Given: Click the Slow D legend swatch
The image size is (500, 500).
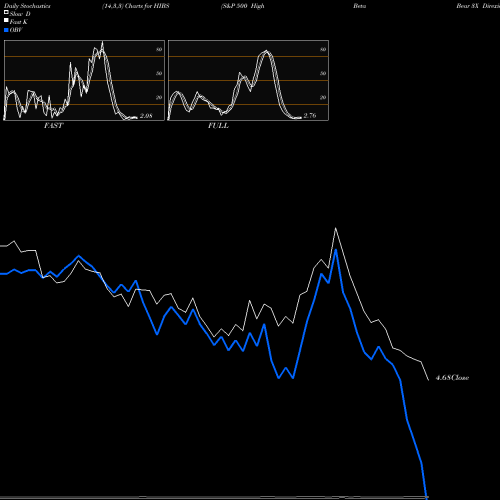Looking at the screenshot, I should point(6,12).
